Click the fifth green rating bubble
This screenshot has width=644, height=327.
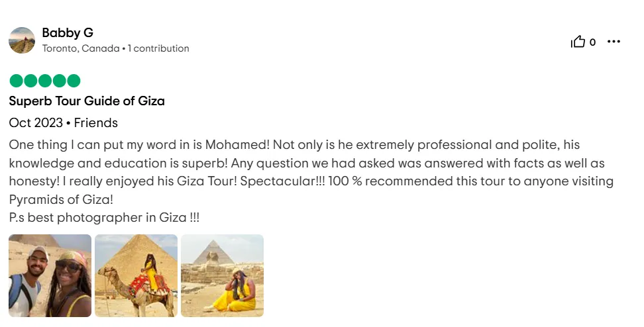(x=74, y=81)
